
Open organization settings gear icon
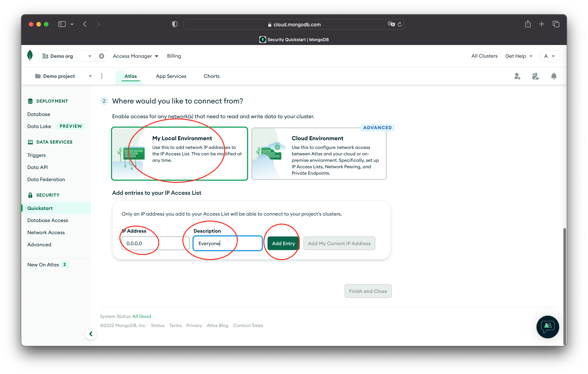[x=102, y=56]
